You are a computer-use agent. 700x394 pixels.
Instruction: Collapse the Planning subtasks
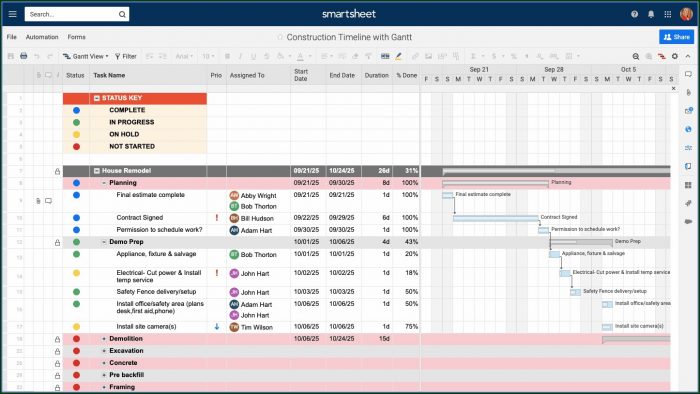click(x=104, y=183)
